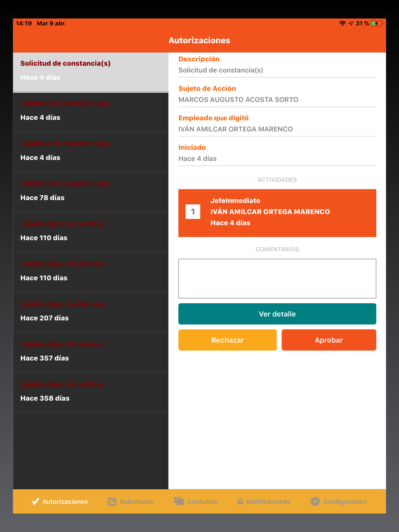Switch to the Notificaciones tab label
This screenshot has width=399, height=532.
(269, 501)
